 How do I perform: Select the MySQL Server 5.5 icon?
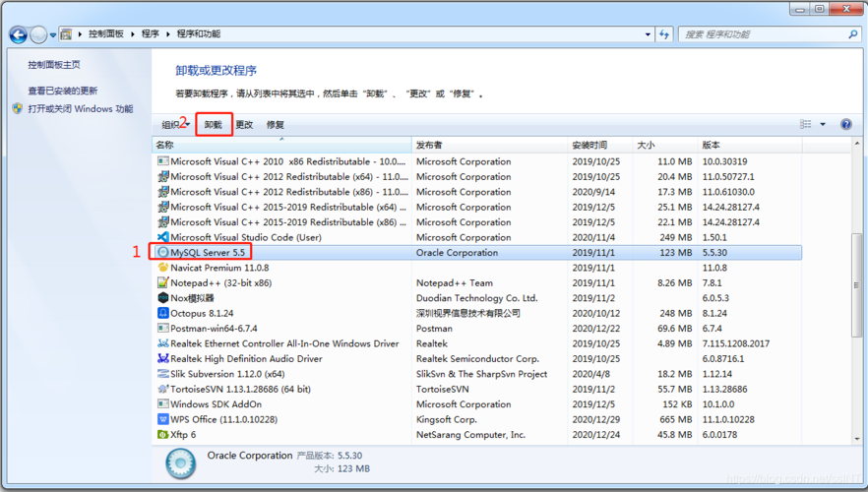tap(162, 252)
